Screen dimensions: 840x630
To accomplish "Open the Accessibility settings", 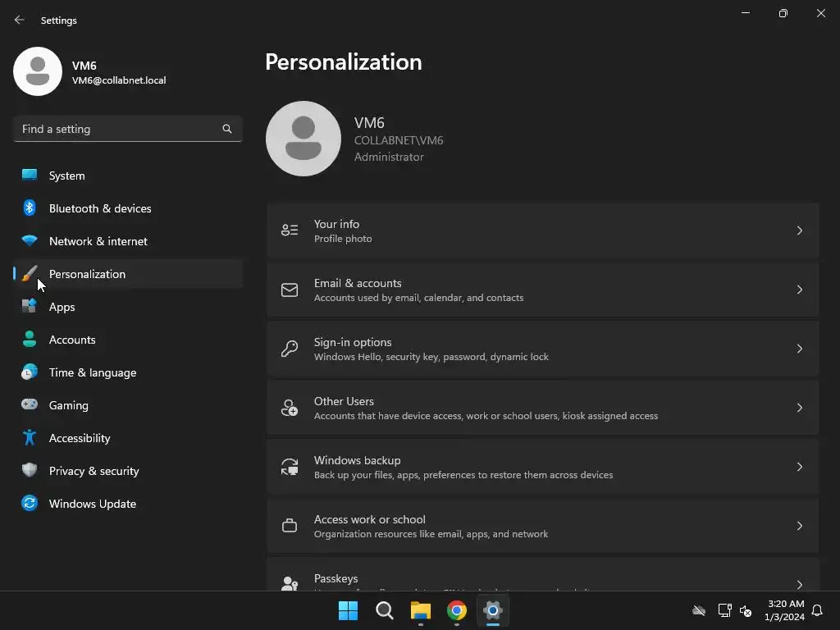I will pyautogui.click(x=128, y=438).
